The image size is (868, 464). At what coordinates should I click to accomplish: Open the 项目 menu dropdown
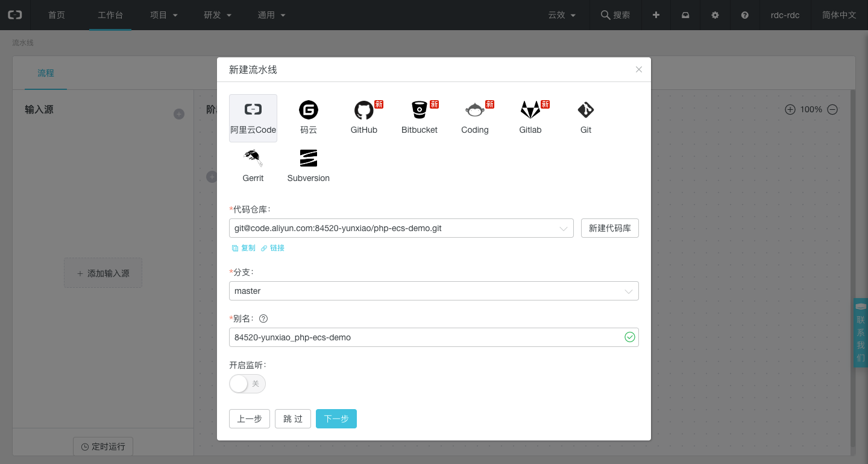click(x=164, y=15)
